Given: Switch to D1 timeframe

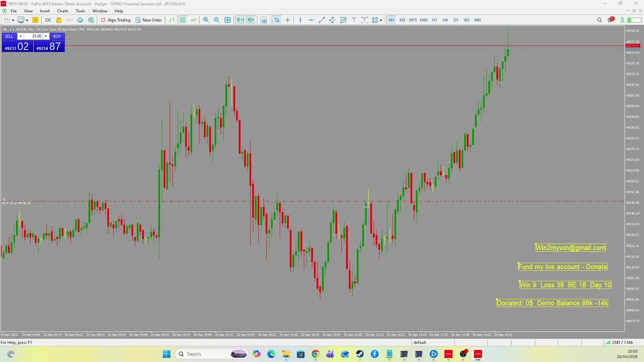Looking at the screenshot, I should pos(456,20).
